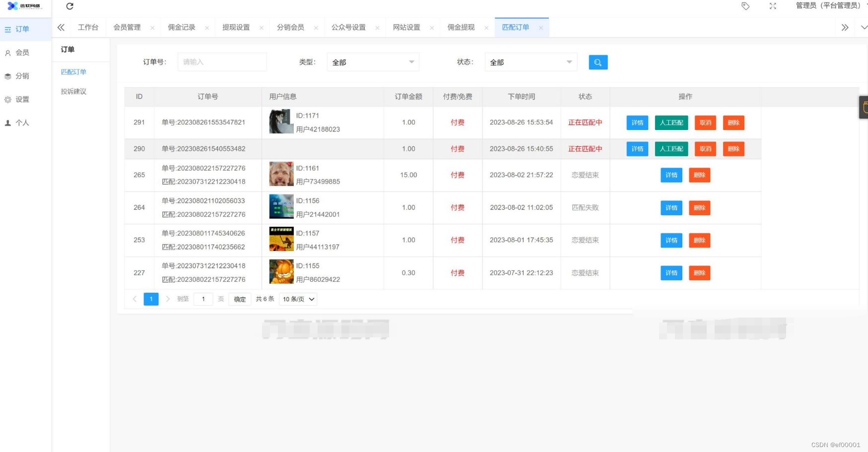The image size is (868, 452).
Task: Change page size via 10条/页 dropdown
Action: tap(297, 299)
